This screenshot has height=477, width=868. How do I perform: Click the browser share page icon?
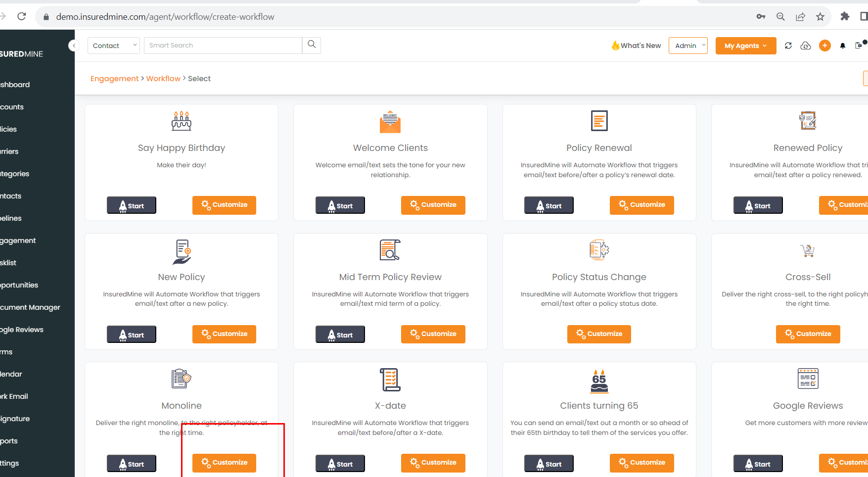(x=800, y=16)
